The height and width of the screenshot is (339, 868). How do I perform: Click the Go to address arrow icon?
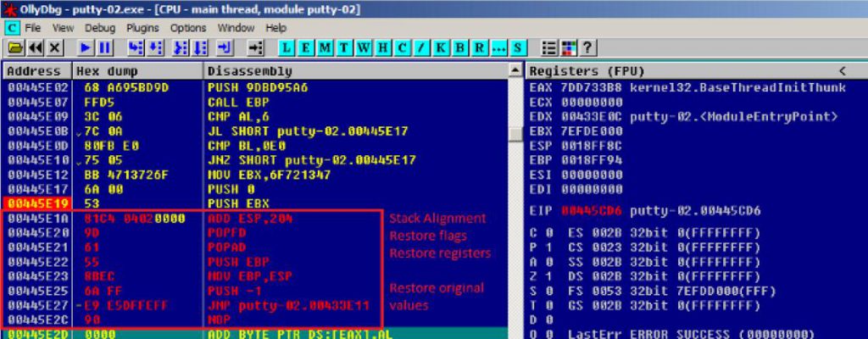254,48
